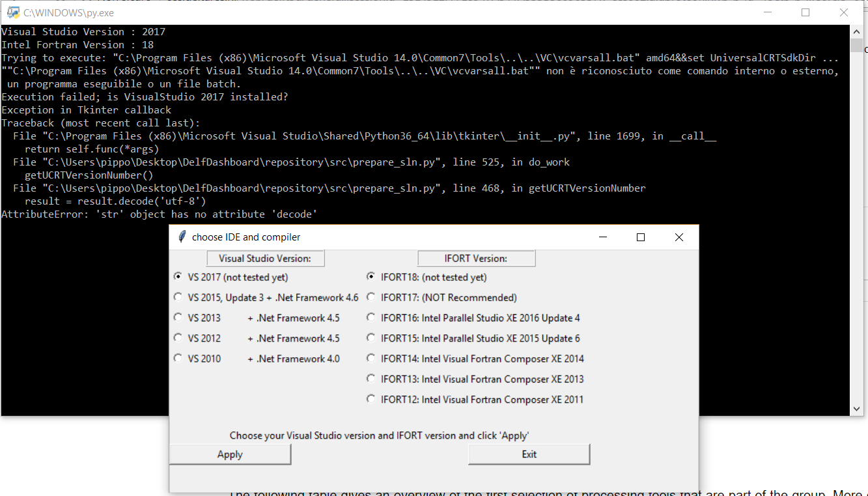Pick IFORT15 Parallel Studio XE 2015

371,338
